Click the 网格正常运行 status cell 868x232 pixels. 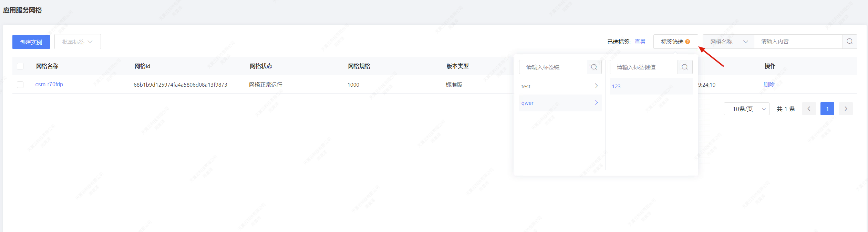[x=266, y=85]
